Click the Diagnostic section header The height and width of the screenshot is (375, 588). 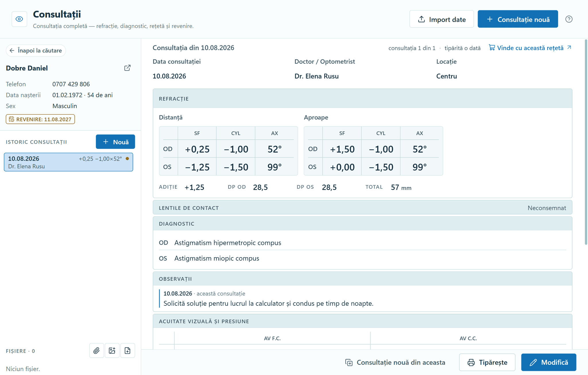click(362, 224)
